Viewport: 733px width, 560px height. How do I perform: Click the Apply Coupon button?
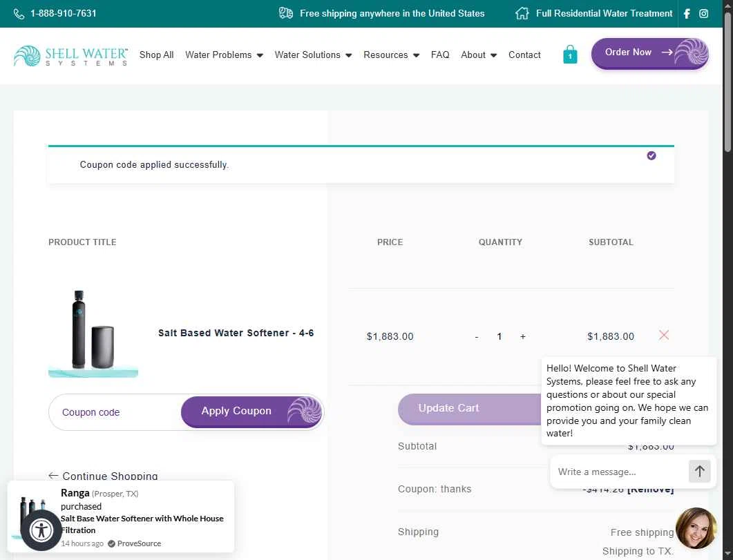pos(252,412)
